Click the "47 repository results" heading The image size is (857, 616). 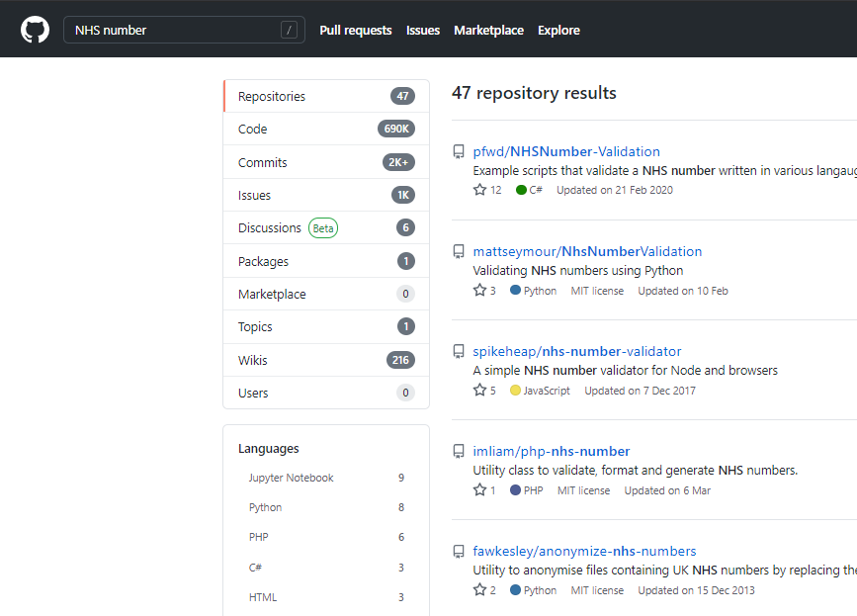(534, 94)
